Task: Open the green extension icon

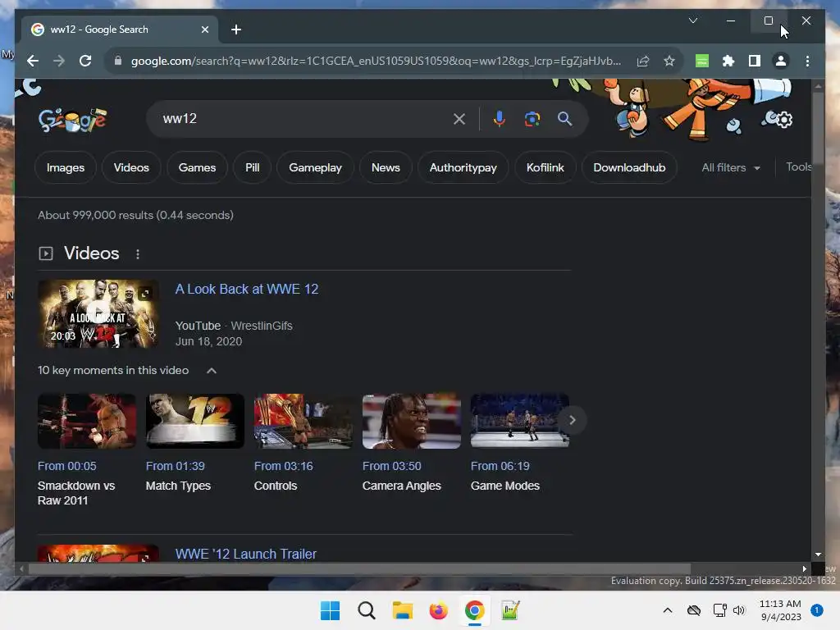Action: pos(702,61)
